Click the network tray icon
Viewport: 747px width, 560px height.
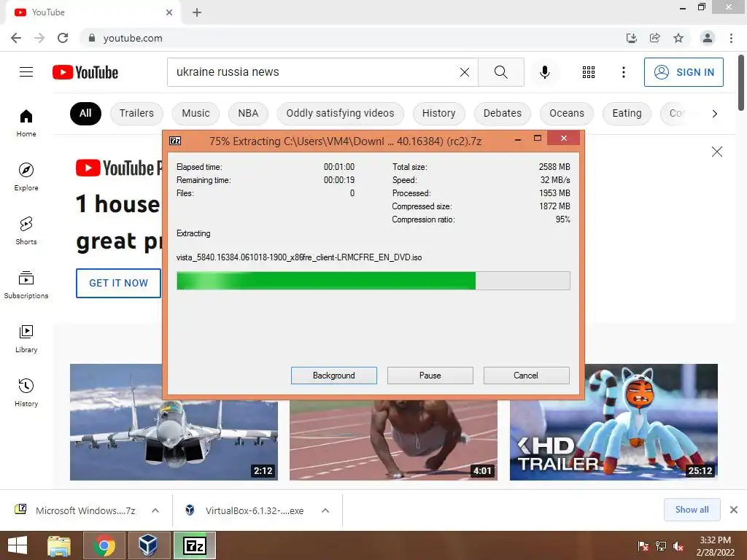[661, 546]
